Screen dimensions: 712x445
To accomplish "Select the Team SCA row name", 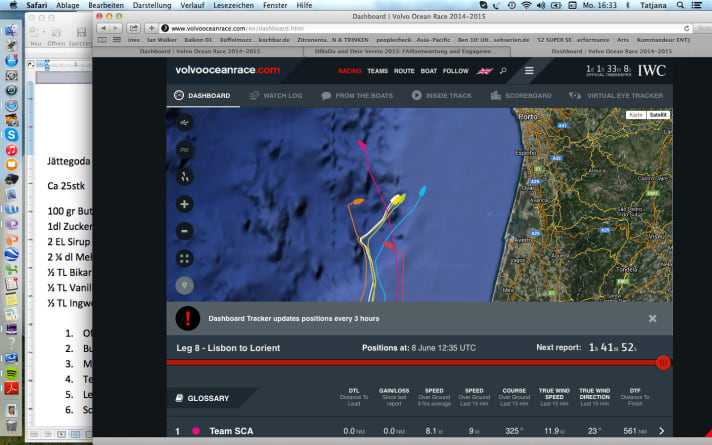I will 231,431.
